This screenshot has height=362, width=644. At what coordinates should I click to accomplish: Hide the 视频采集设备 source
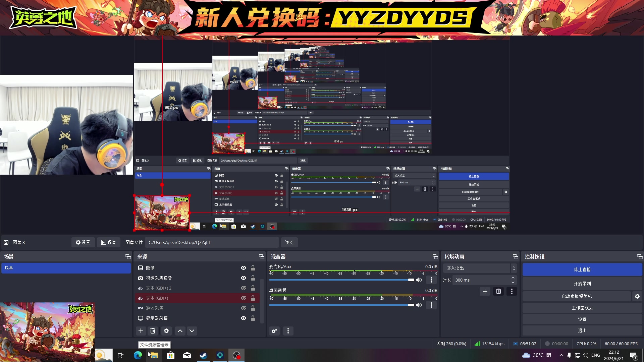(x=244, y=278)
